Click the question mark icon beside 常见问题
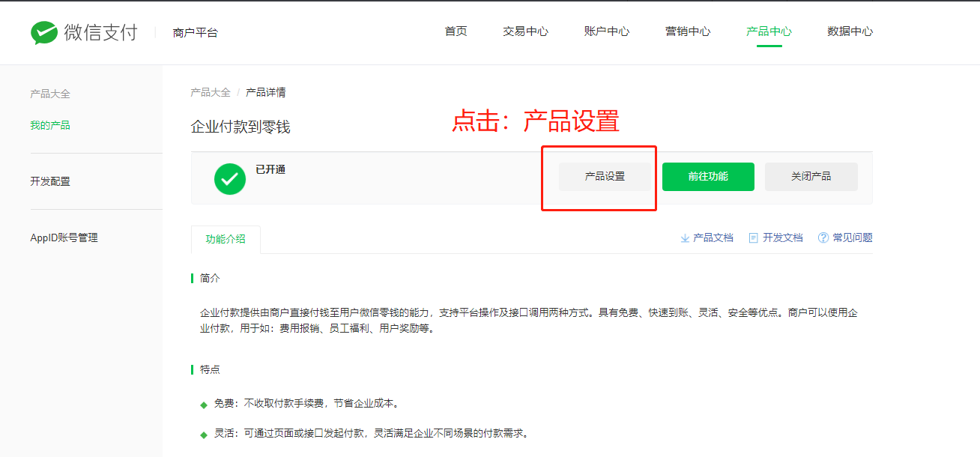Viewport: 980px width, 457px height. tap(823, 238)
